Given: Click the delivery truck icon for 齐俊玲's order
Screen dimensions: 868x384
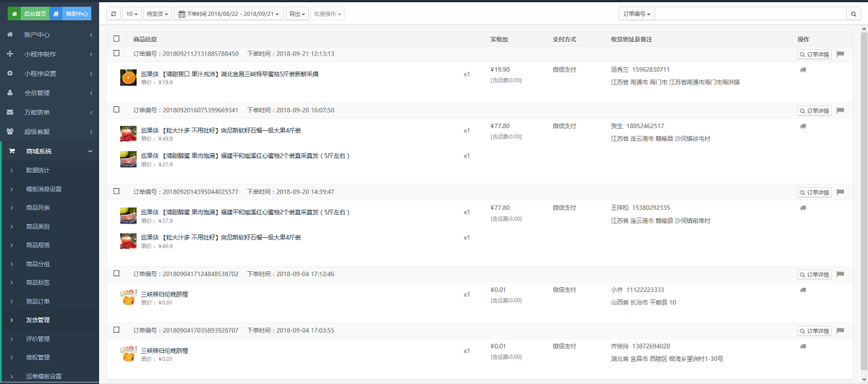Looking at the screenshot, I should [x=802, y=346].
